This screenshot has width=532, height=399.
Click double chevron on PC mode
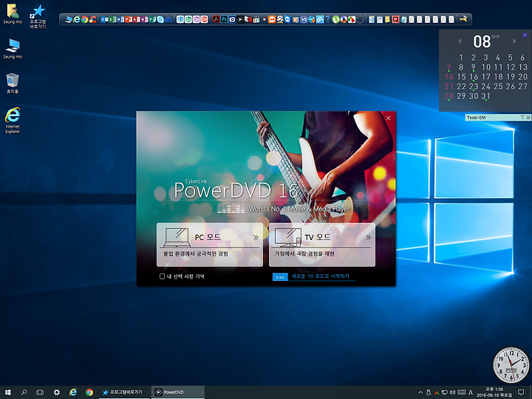pyautogui.click(x=256, y=237)
